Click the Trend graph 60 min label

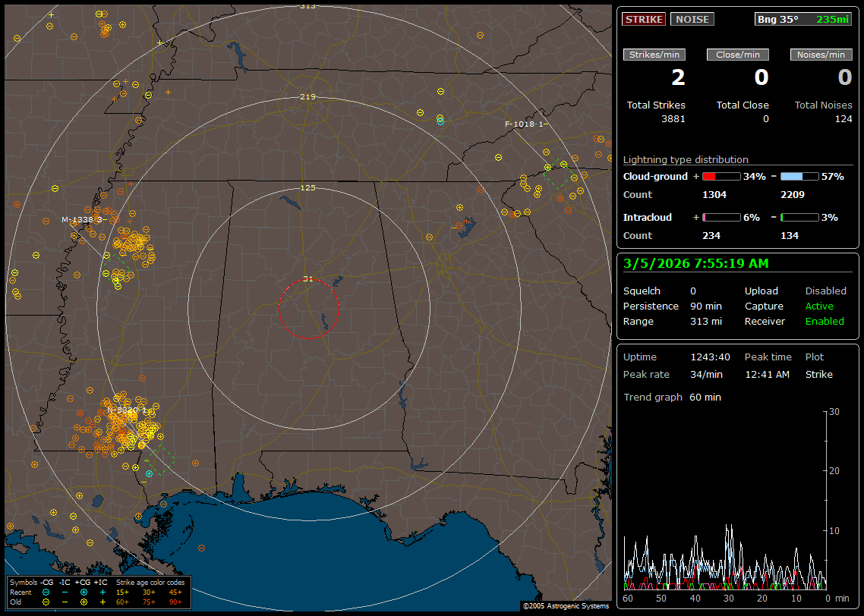click(x=672, y=398)
